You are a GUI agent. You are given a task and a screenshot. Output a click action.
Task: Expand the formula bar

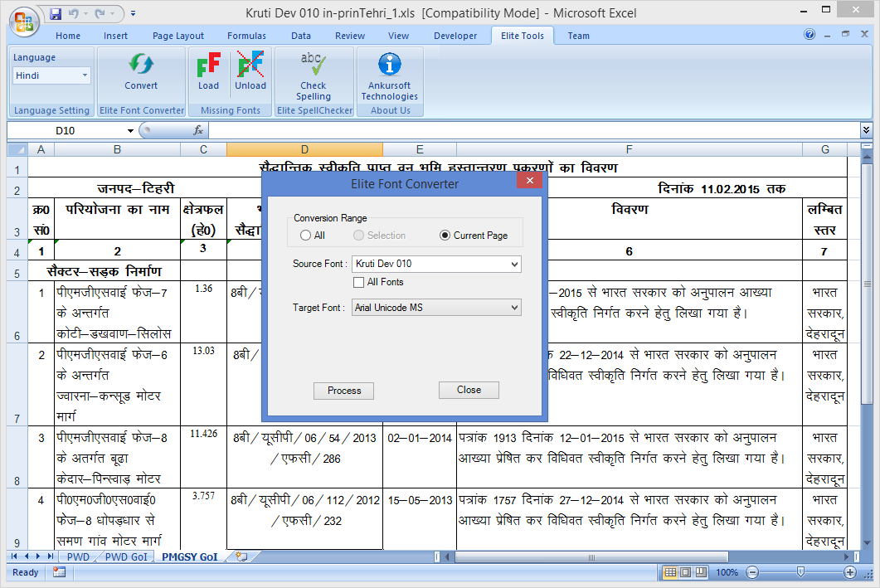pos(866,130)
